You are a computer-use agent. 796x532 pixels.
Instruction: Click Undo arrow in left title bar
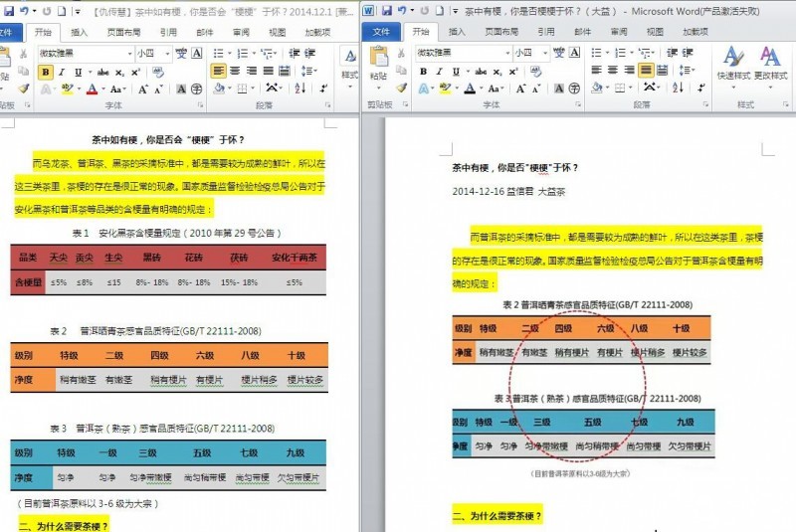pos(24,10)
